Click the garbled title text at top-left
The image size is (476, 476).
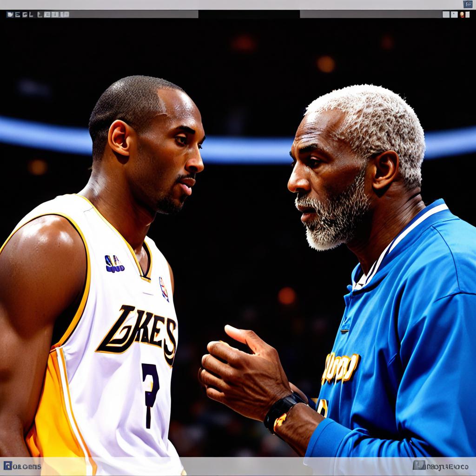point(38,14)
